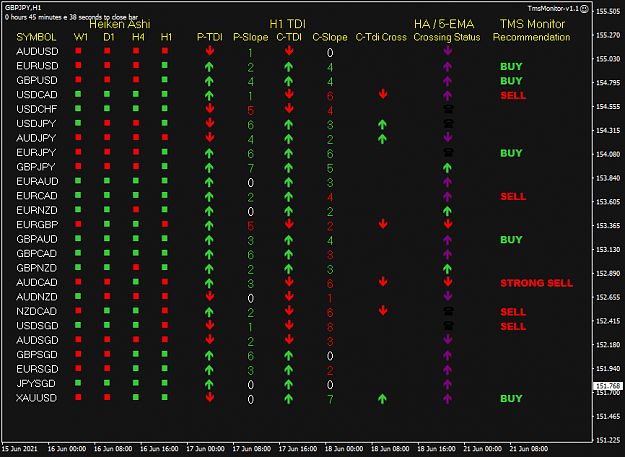Click the NZDCAD telephone crossing status icon
This screenshot has width=625, height=457.
[x=448, y=311]
